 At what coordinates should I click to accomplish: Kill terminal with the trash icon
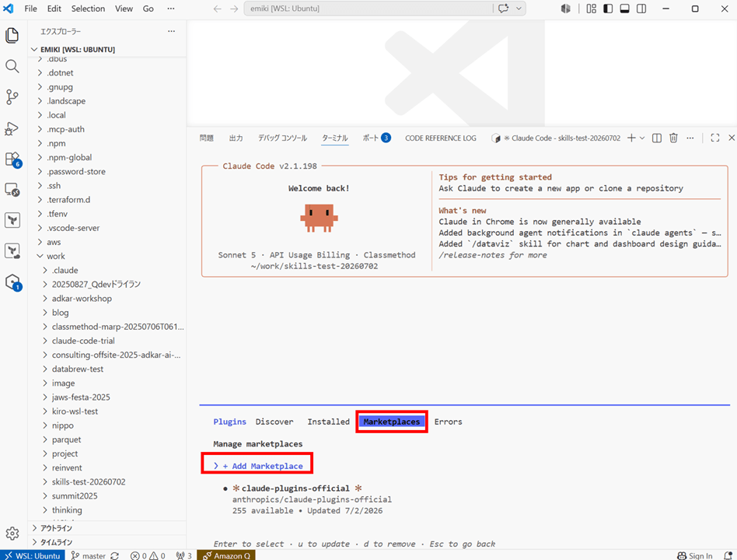pyautogui.click(x=673, y=138)
